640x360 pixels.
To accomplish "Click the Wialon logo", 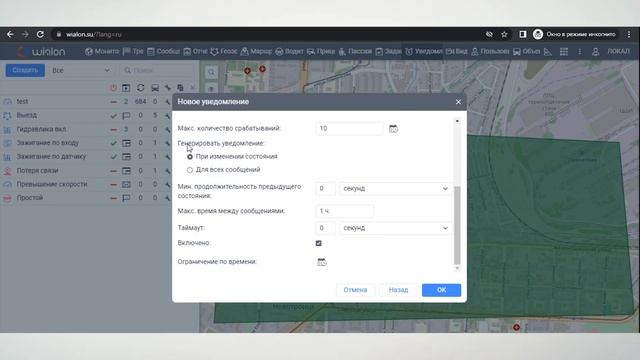I will pos(41,52).
